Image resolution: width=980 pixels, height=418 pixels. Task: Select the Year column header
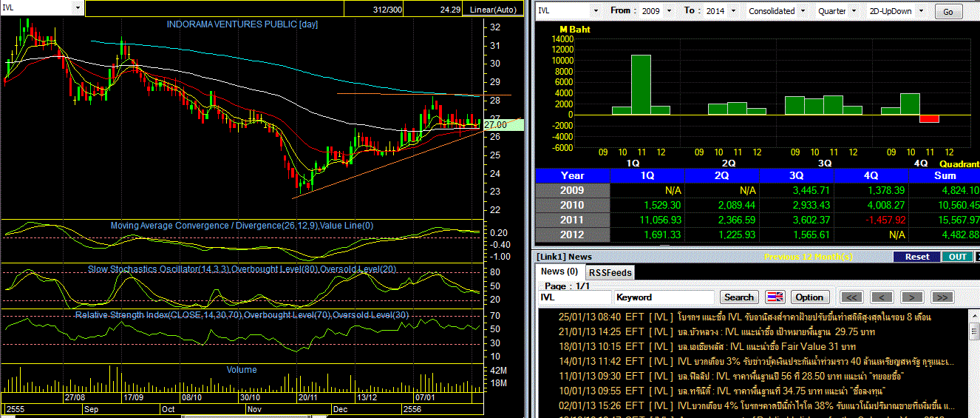click(573, 175)
